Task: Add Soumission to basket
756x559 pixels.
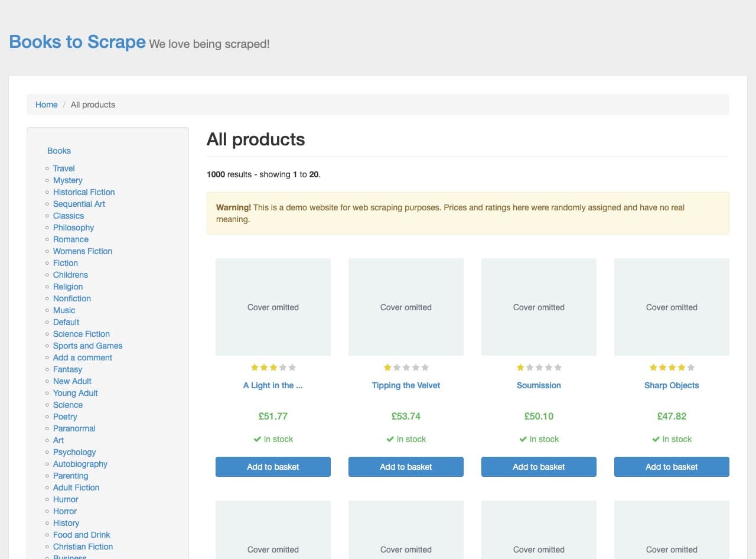Action: coord(539,467)
